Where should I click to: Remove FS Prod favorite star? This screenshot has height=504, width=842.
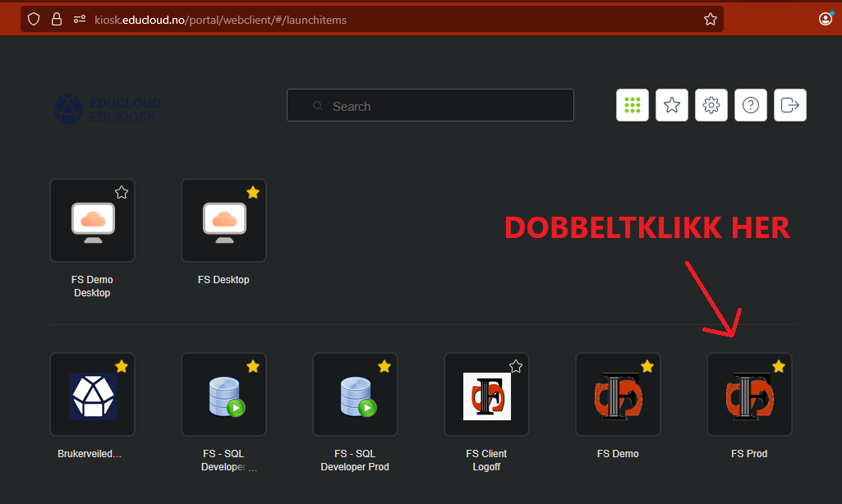tap(779, 366)
